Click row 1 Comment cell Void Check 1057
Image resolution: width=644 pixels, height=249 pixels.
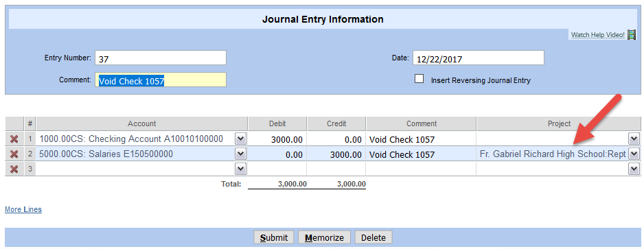[421, 139]
